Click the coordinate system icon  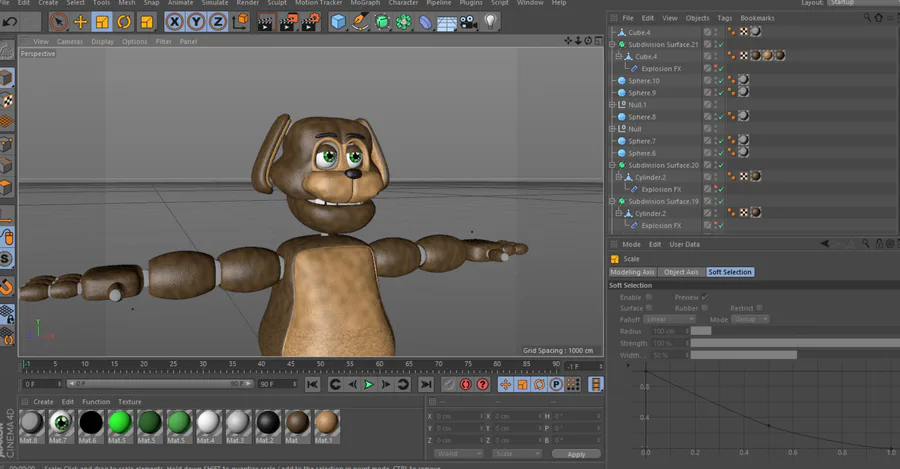(x=240, y=22)
